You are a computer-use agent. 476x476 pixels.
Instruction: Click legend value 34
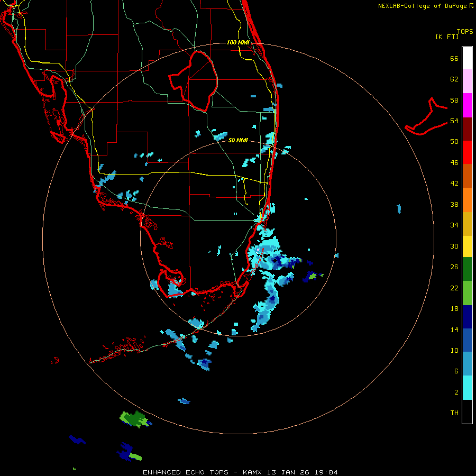(454, 225)
